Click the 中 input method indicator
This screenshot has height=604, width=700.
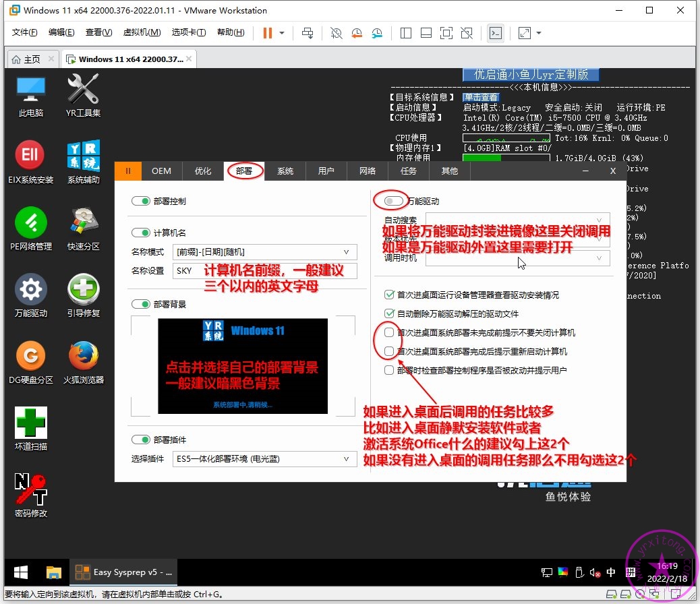click(611, 572)
